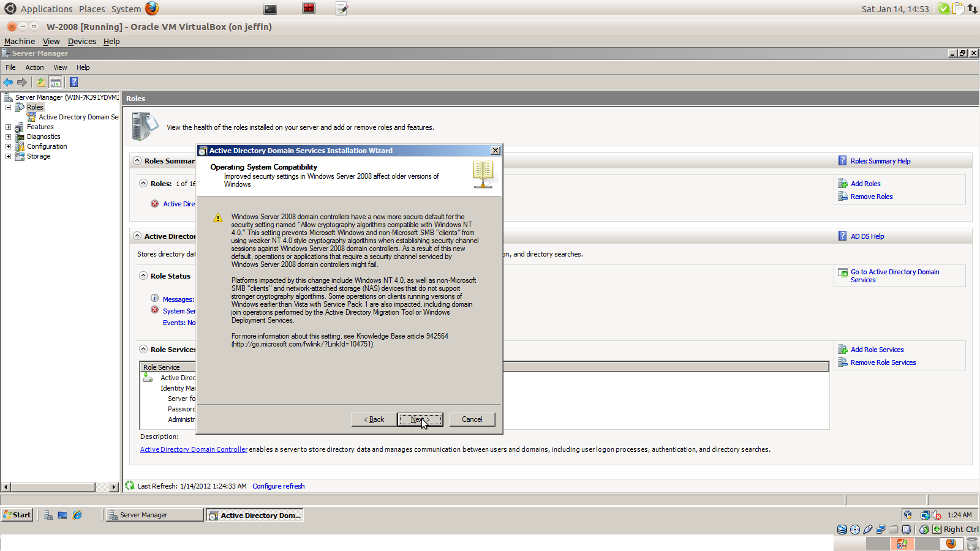Cancel the Active Directory installation wizard

472,419
